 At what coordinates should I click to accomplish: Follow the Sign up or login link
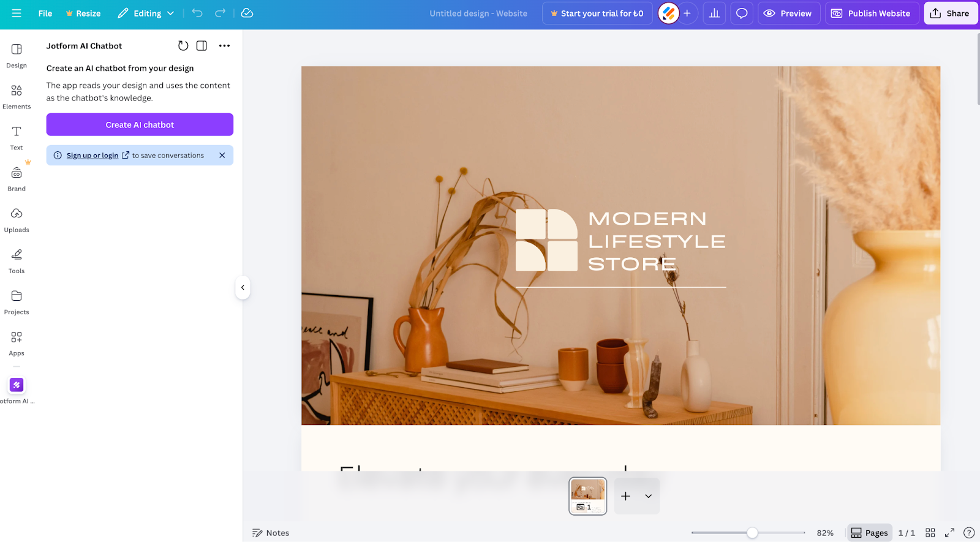92,156
